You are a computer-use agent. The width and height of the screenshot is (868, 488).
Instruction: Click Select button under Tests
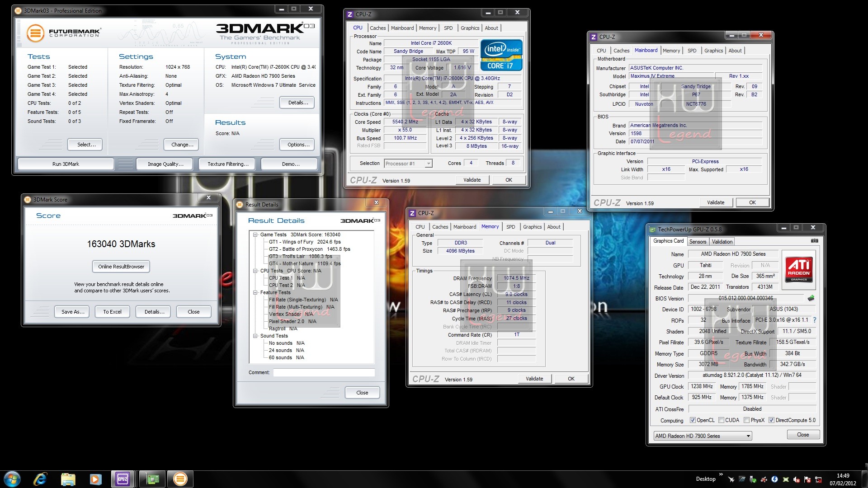click(x=85, y=145)
